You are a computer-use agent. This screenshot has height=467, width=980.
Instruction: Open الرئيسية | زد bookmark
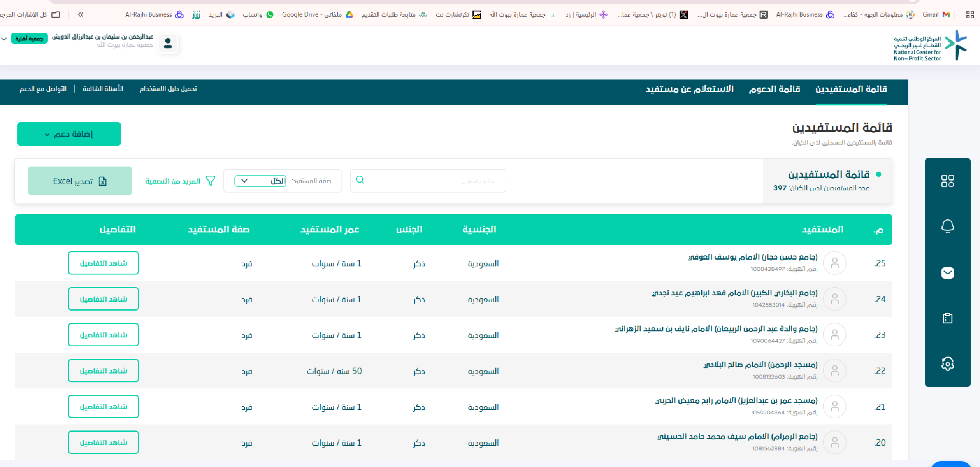click(x=587, y=14)
